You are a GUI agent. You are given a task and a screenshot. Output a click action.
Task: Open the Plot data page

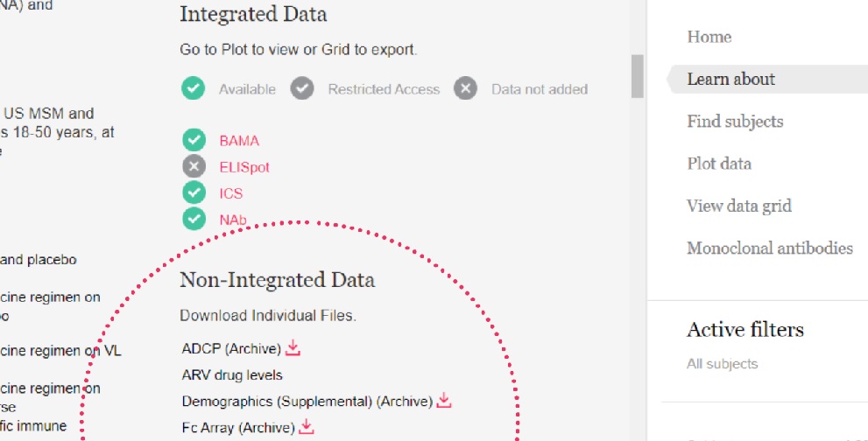tap(719, 164)
